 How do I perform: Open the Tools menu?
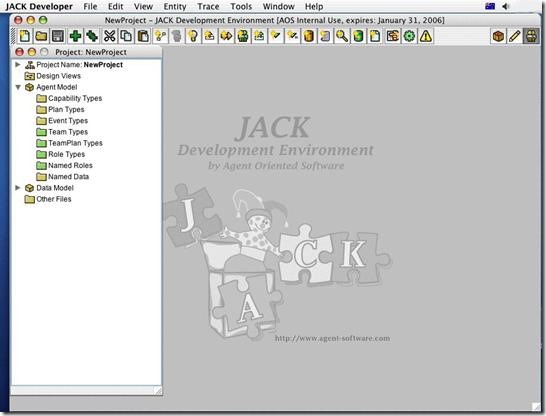pos(241,6)
